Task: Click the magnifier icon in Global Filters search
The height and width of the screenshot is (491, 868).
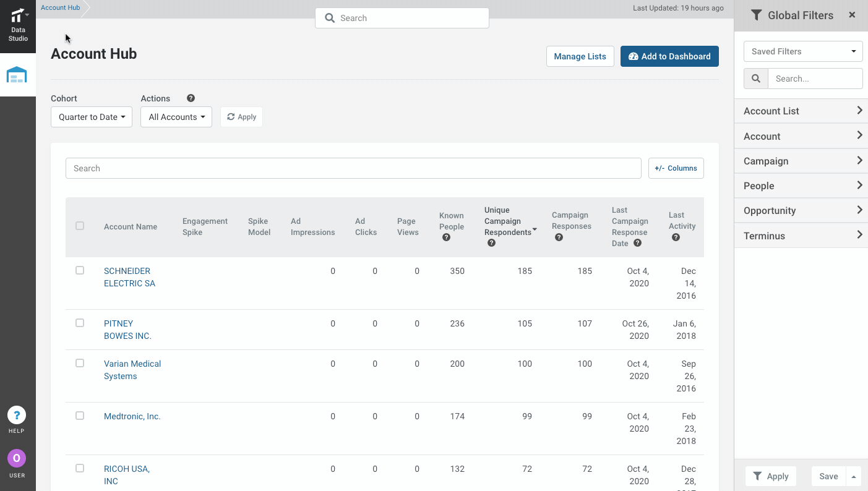Action: point(756,79)
